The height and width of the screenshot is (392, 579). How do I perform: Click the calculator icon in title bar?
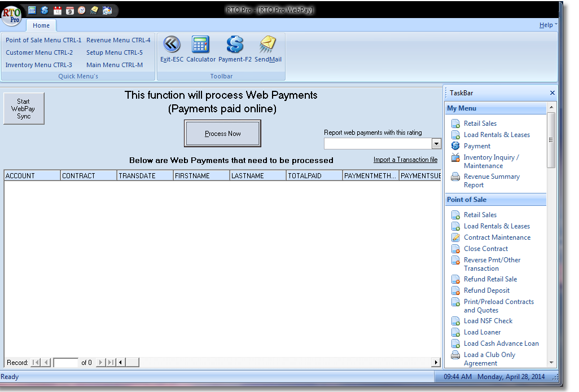(x=32, y=10)
